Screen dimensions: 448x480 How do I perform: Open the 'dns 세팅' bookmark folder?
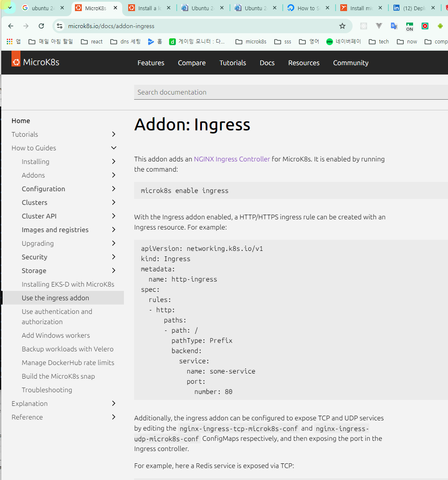point(126,42)
